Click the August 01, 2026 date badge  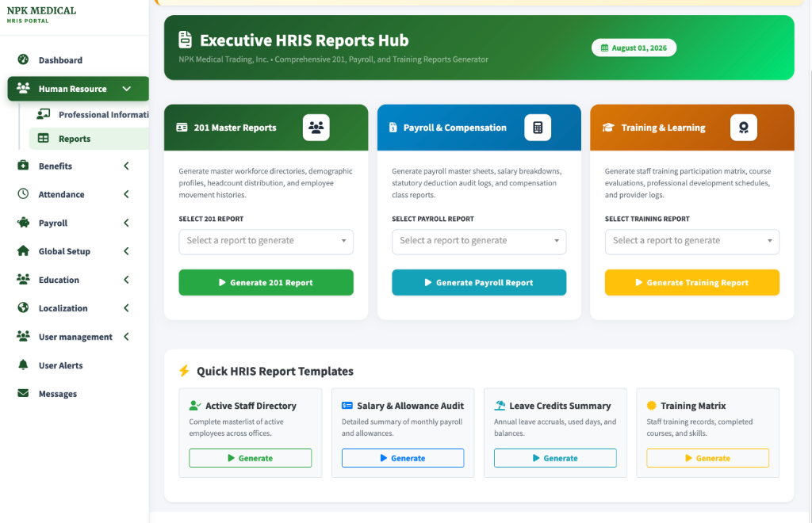[x=634, y=48]
